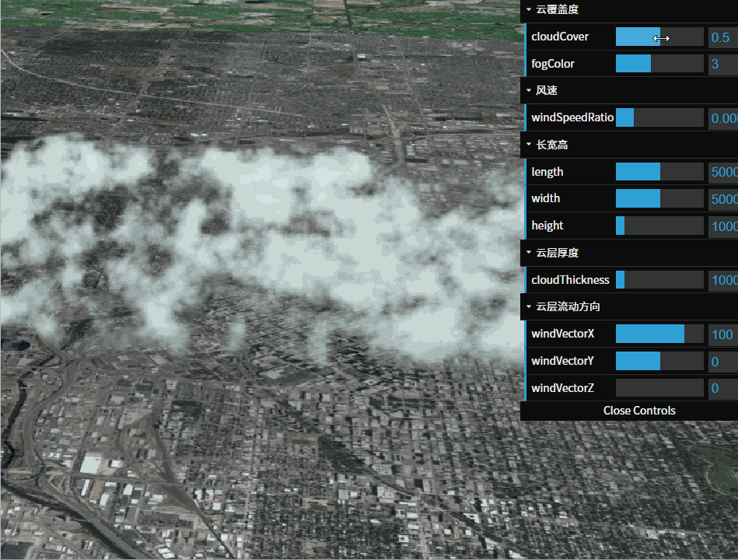Edit the windVectorZ value field
Image resolution: width=738 pixels, height=560 pixels.
(723, 388)
